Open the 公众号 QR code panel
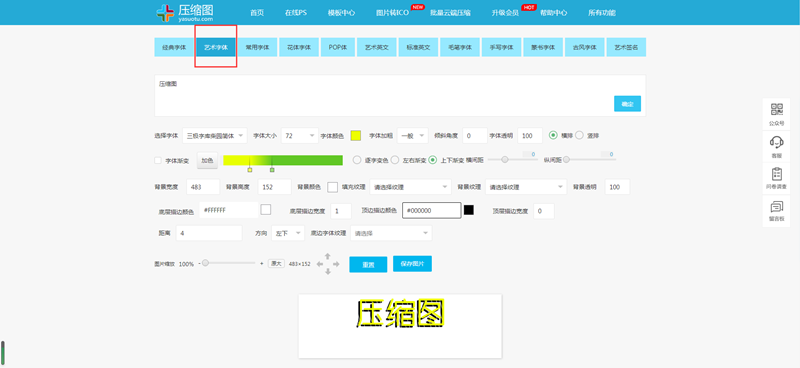Viewport: 800px width, 368px height. click(777, 113)
